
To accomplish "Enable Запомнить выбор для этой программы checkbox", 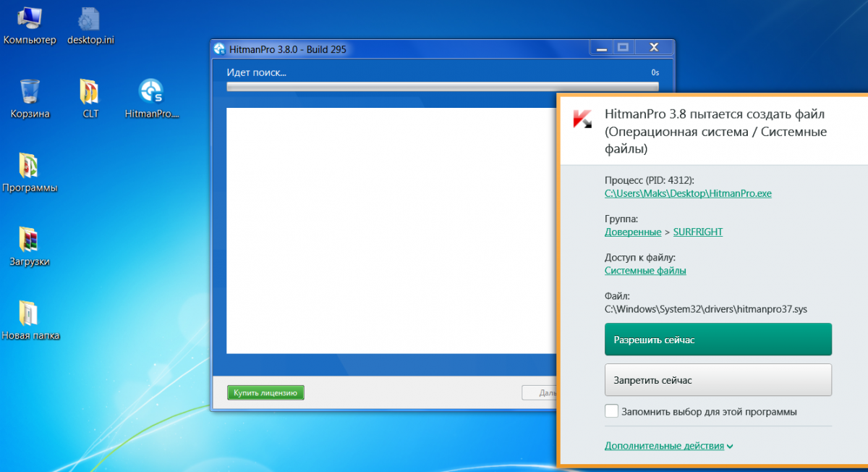I will pos(612,411).
